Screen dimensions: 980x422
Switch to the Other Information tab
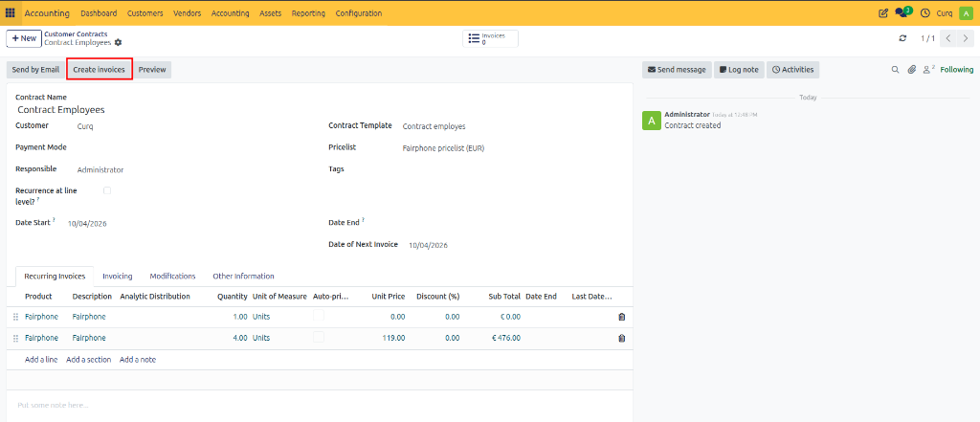point(243,277)
